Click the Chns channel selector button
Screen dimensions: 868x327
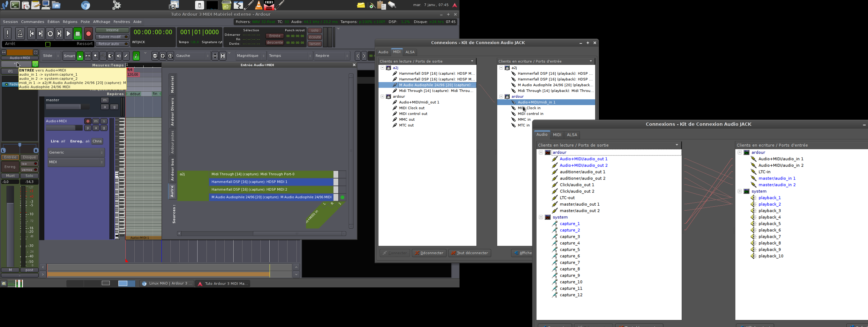97,141
